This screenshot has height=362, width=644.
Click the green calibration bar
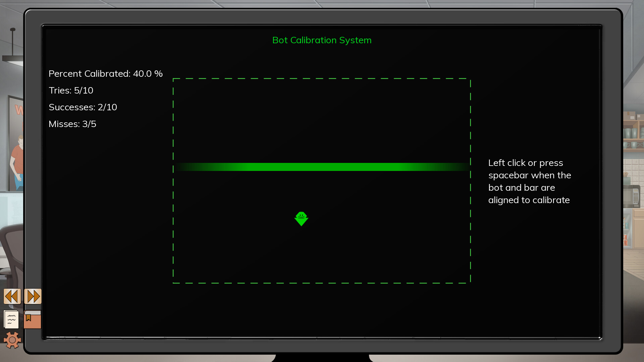322,167
